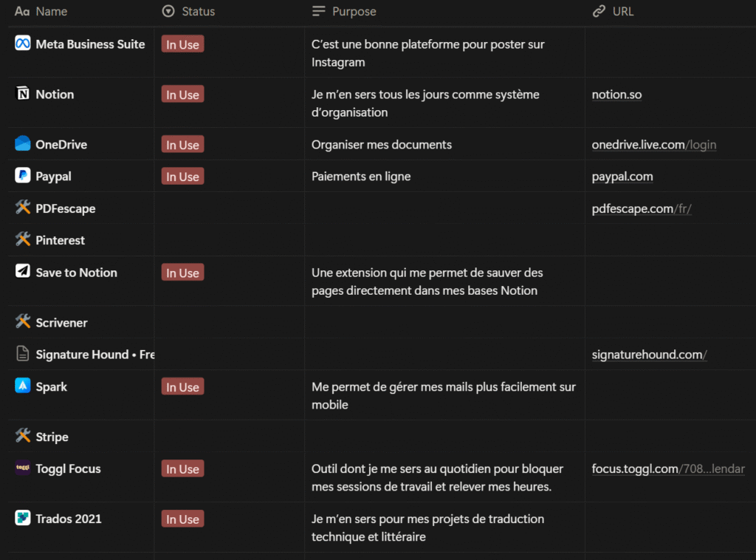The width and height of the screenshot is (756, 560).
Task: Click the Meta Business Suite logo icon
Action: click(21, 44)
